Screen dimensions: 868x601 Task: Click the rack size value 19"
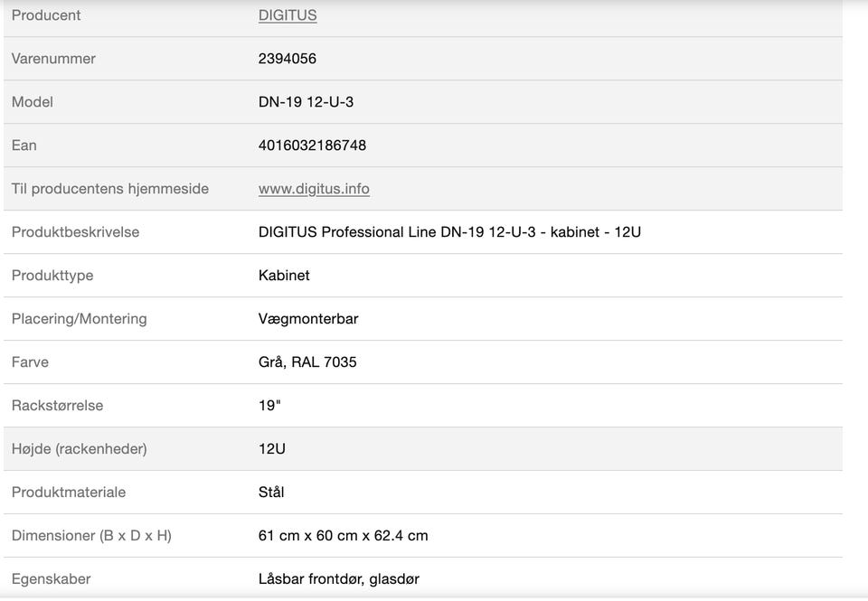[269, 406]
